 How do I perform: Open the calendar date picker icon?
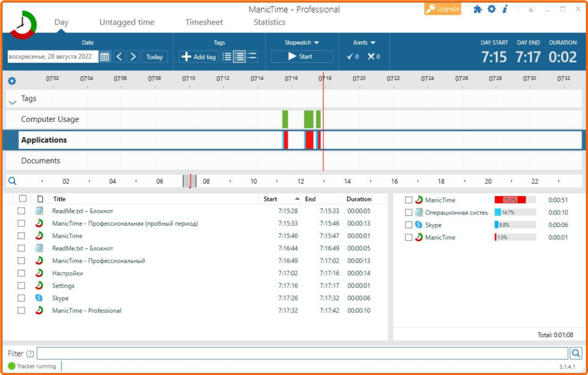105,57
